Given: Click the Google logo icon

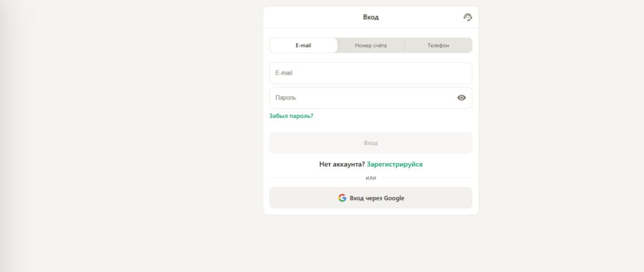Looking at the screenshot, I should [342, 198].
